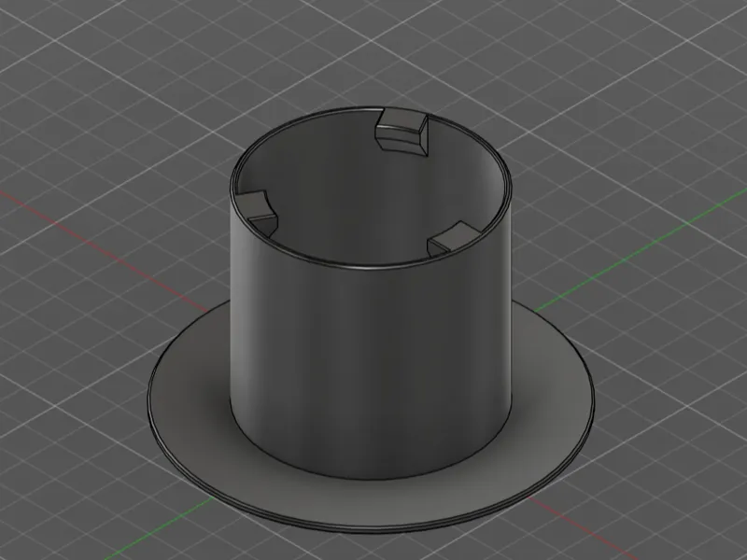Select the right inner tab of the cylinder

click(454, 237)
